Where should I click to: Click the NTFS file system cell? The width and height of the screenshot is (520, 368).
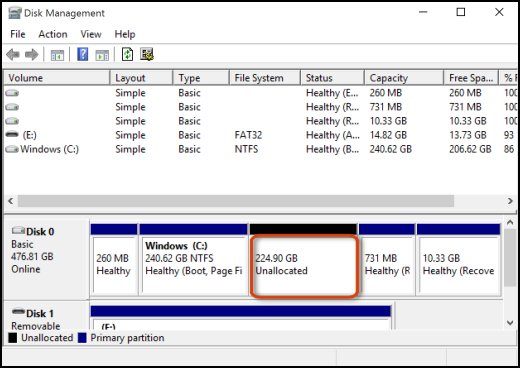246,149
